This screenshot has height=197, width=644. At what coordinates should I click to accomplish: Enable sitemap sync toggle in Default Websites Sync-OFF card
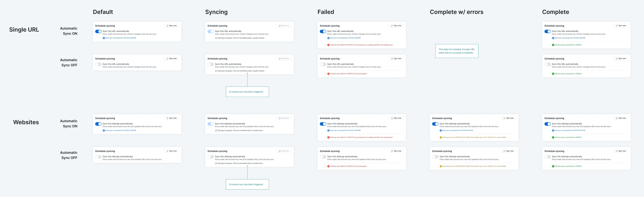coord(98,157)
